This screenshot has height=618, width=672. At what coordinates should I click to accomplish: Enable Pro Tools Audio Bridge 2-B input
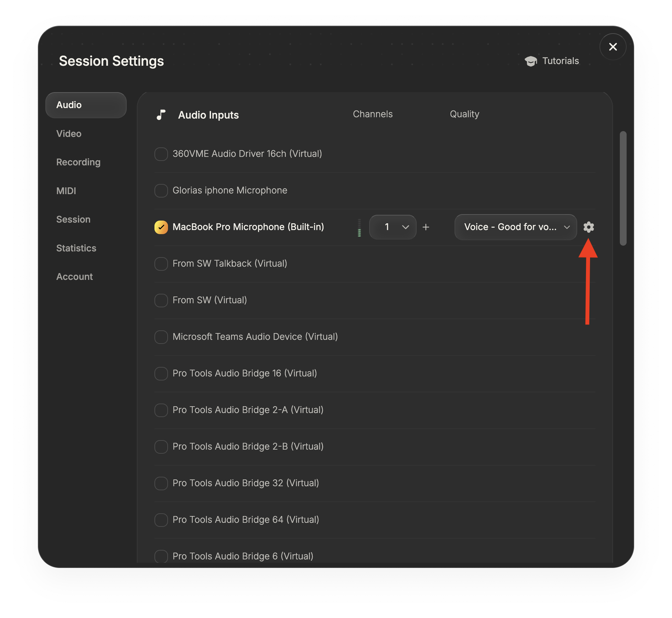[161, 447]
